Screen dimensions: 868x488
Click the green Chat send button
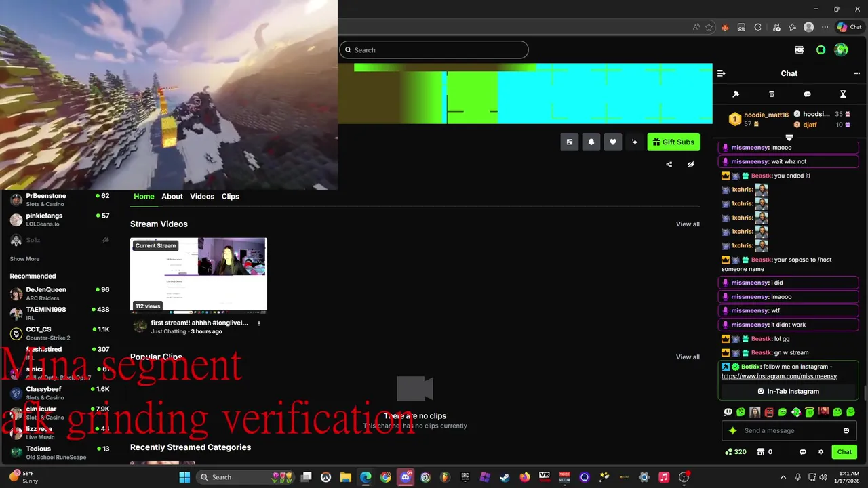pos(844,452)
